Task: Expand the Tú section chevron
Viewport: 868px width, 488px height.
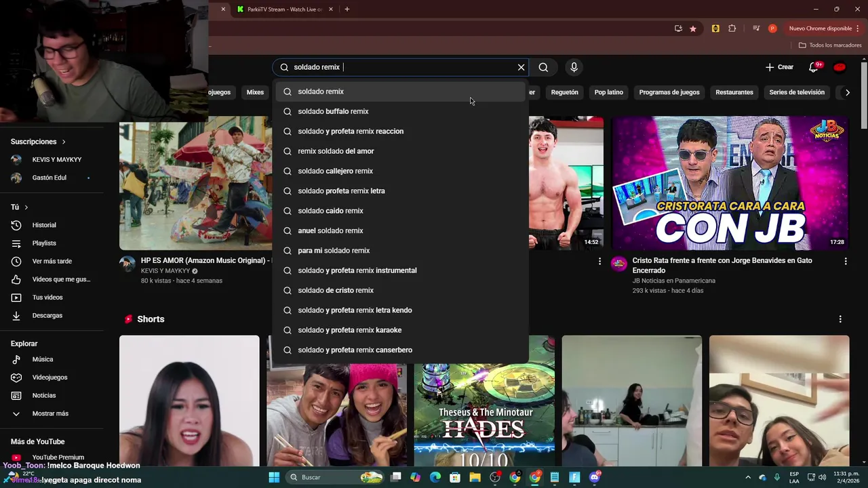Action: (20, 207)
